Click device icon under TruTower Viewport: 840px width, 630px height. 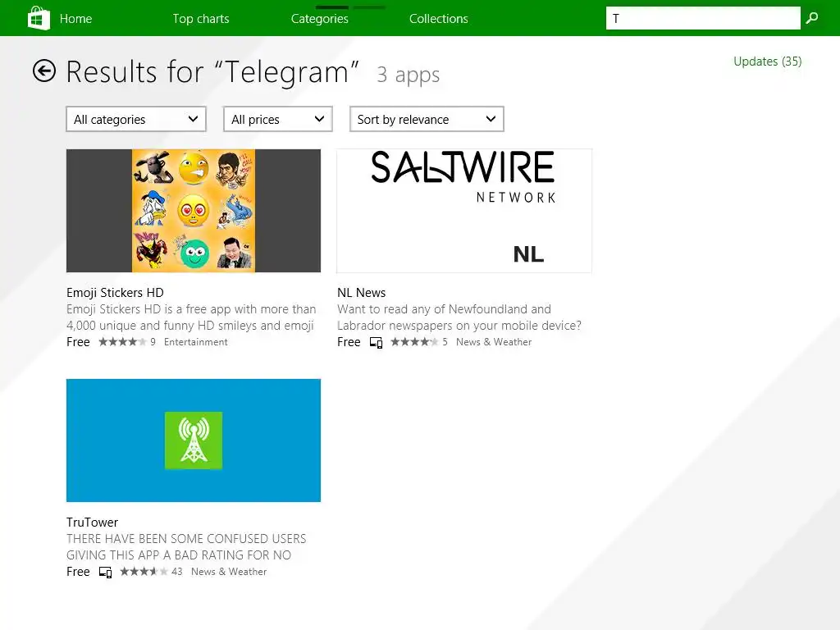[x=106, y=572]
